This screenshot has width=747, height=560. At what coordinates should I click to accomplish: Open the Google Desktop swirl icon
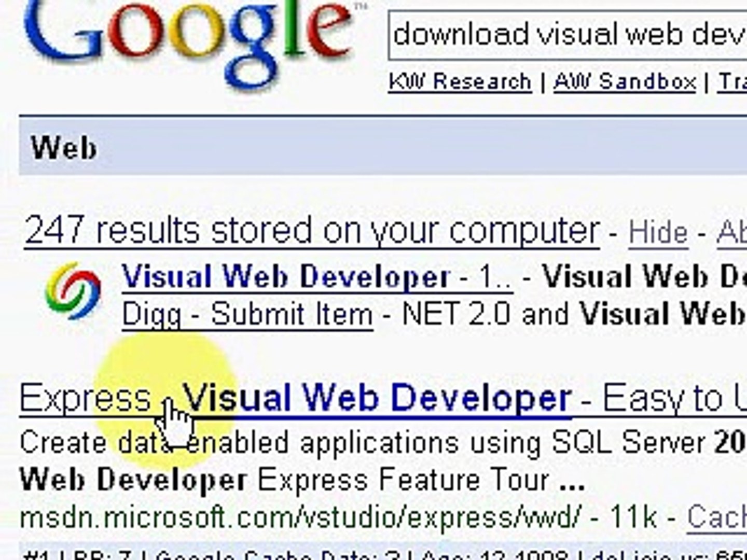pyautogui.click(x=73, y=290)
